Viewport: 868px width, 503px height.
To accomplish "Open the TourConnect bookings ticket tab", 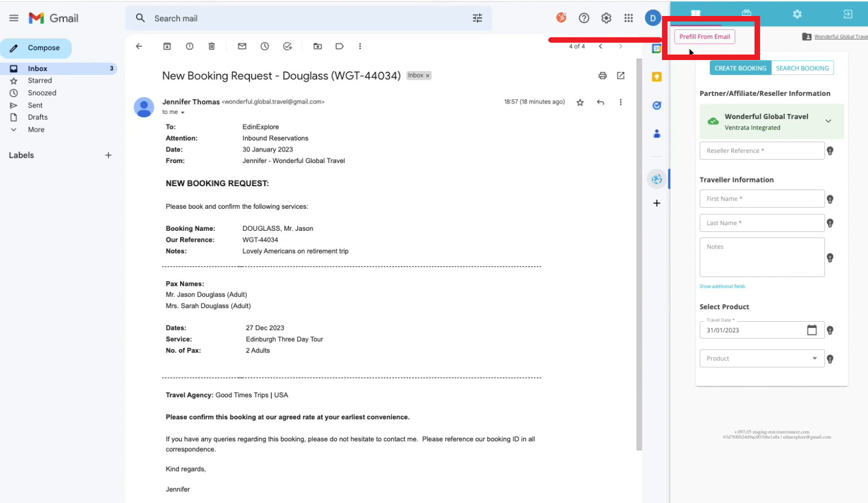I will [696, 14].
